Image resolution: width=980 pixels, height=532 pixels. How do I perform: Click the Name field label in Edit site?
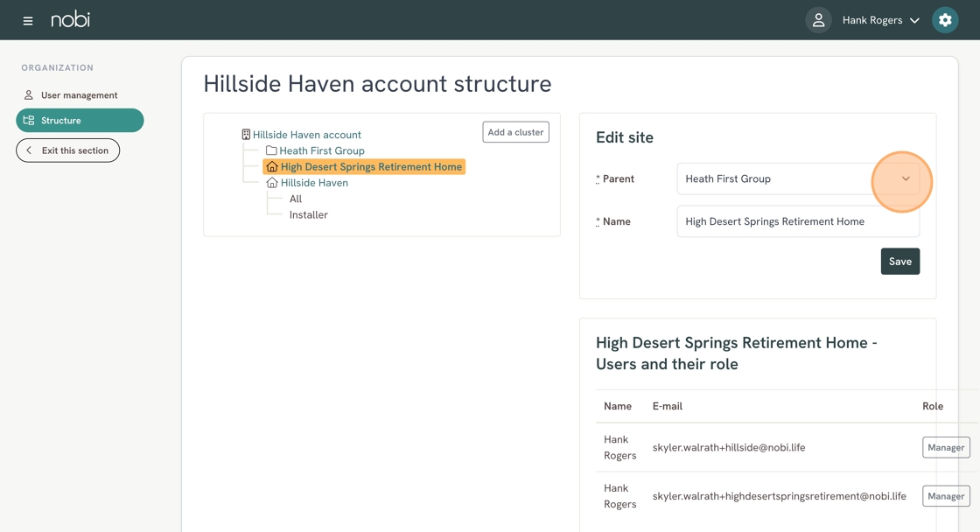click(613, 221)
